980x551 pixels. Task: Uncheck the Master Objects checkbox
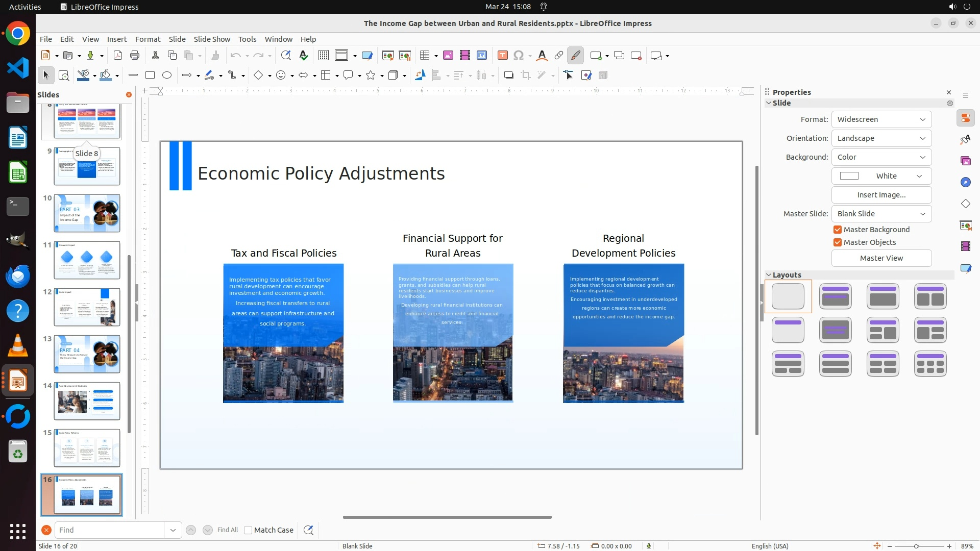[838, 242]
